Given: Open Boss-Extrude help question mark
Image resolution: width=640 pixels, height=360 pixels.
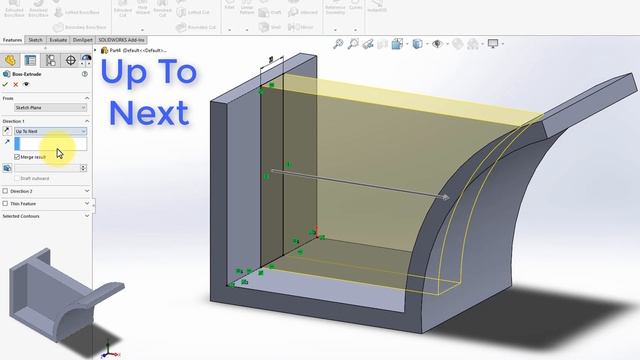Looking at the screenshot, I should click(84, 74).
